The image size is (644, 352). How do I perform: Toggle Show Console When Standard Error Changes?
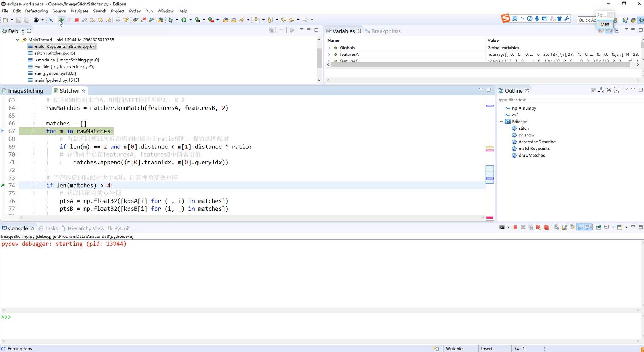click(588, 227)
